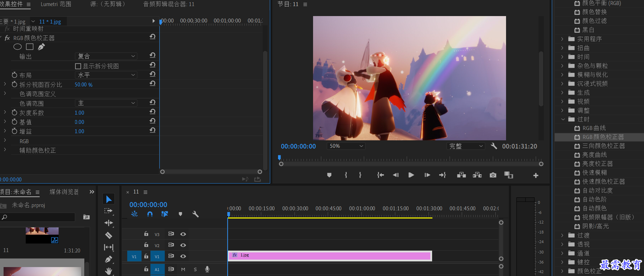The width and height of the screenshot is (644, 276).
Task: Select the Slip tool
Action: pos(109,247)
